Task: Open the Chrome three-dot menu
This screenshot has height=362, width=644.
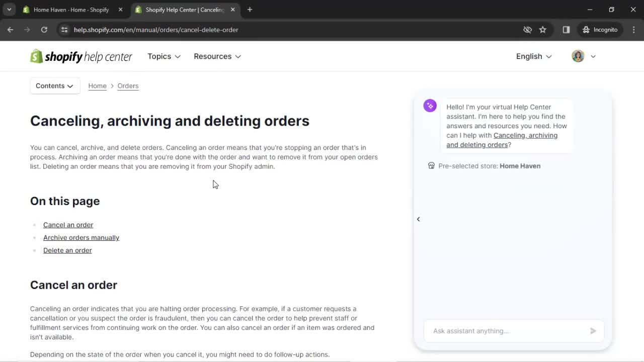Action: tap(634, 30)
